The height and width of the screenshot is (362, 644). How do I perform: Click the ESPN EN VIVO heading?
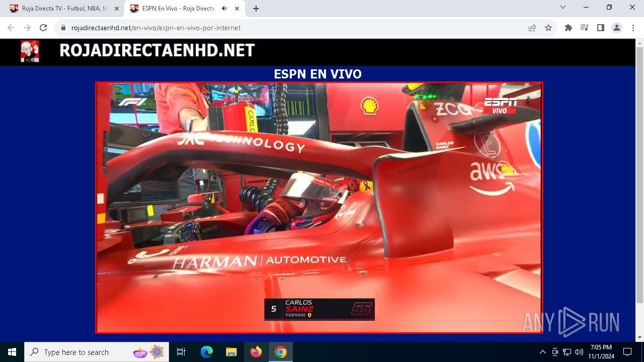(317, 74)
